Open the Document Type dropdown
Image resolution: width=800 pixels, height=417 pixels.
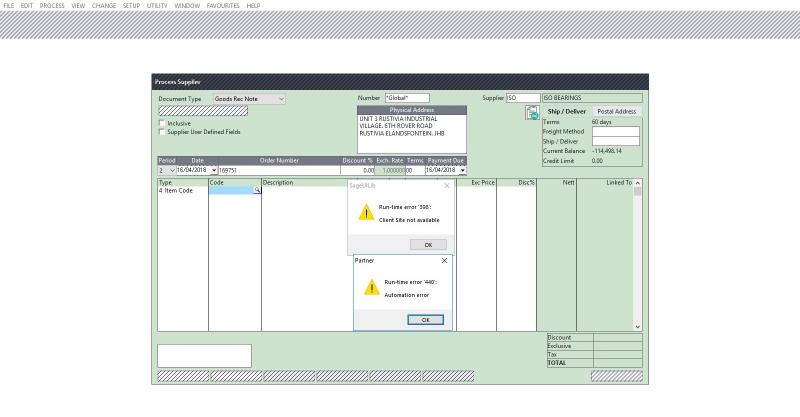tap(282, 99)
